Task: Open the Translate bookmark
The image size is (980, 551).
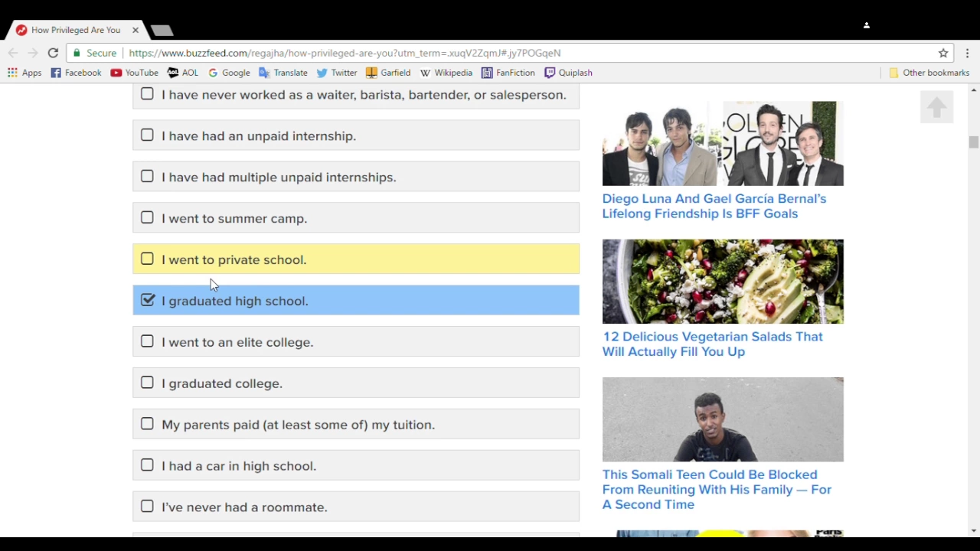Action: [x=283, y=73]
